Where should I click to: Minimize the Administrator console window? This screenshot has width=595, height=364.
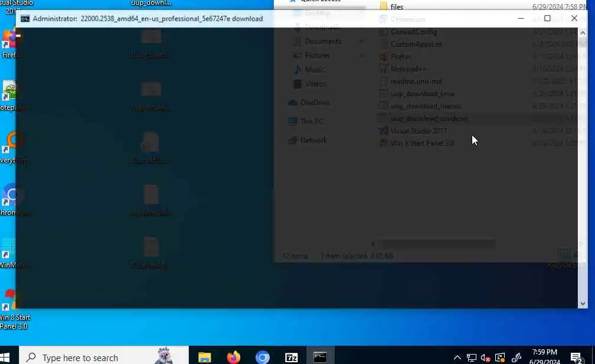[x=521, y=18]
